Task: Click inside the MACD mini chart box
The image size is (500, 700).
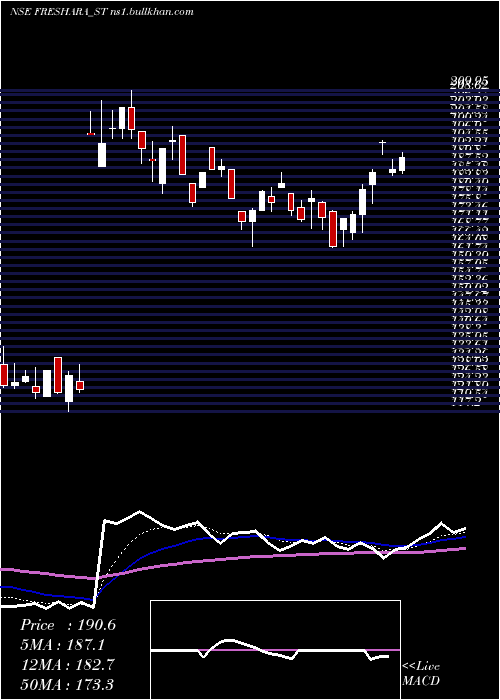Action: click(x=275, y=650)
